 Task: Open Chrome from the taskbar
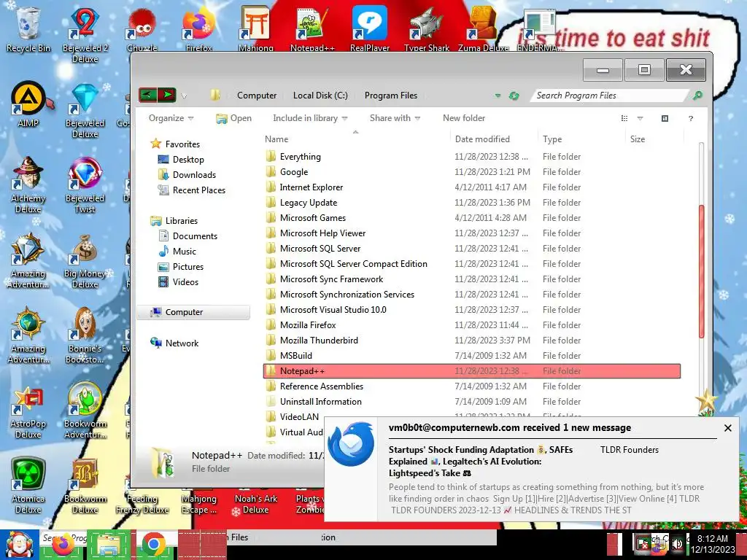153,544
